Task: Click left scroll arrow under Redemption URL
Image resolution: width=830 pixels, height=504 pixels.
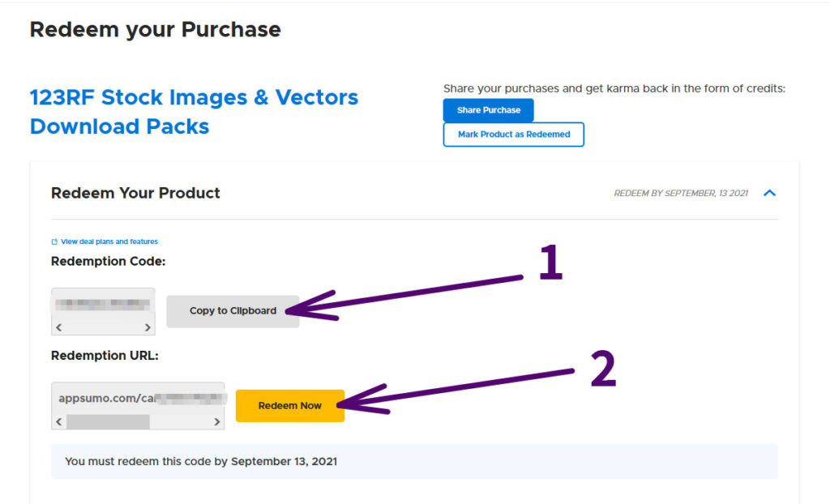Action: click(x=58, y=422)
